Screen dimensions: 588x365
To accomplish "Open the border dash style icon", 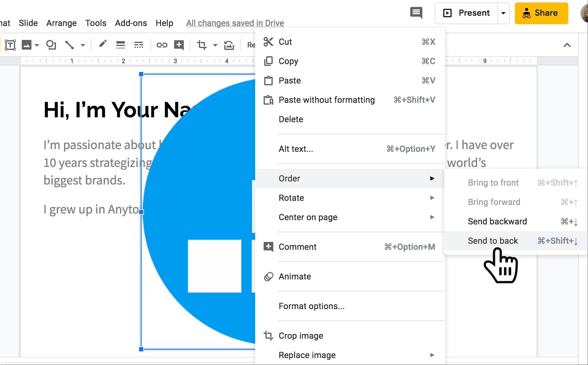I will [x=139, y=45].
